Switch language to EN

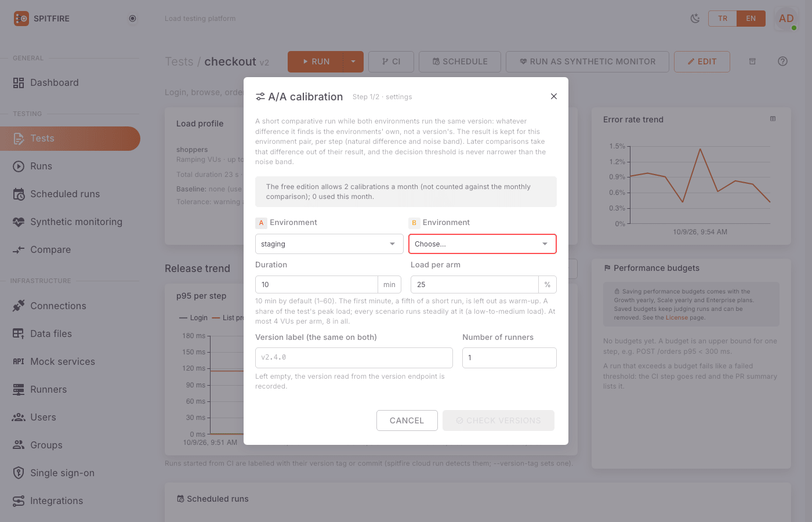point(751,19)
